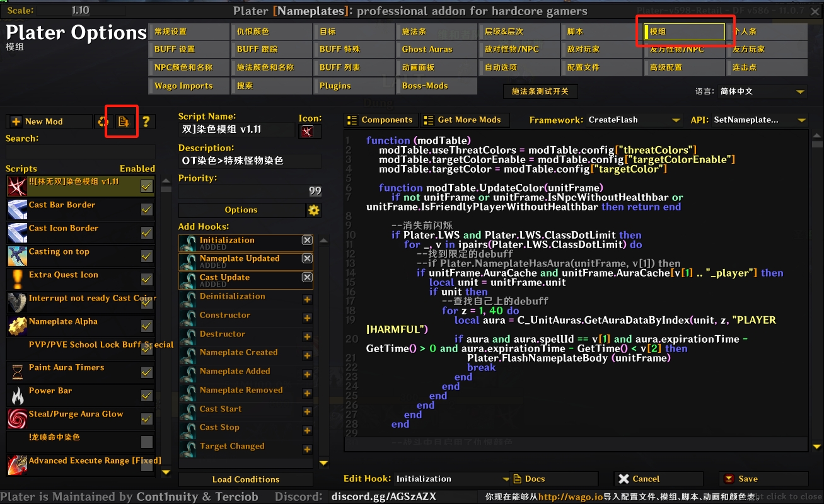Image resolution: width=824 pixels, height=504 pixels.
Task: Click the orange update icon beside New Mod
Action: click(x=103, y=122)
